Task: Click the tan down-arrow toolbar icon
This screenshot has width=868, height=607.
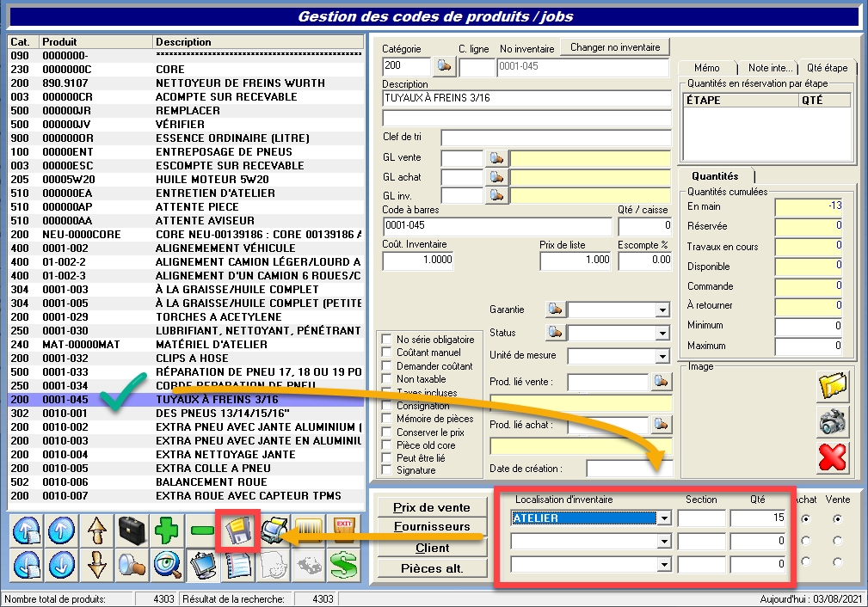Action: pyautogui.click(x=97, y=565)
